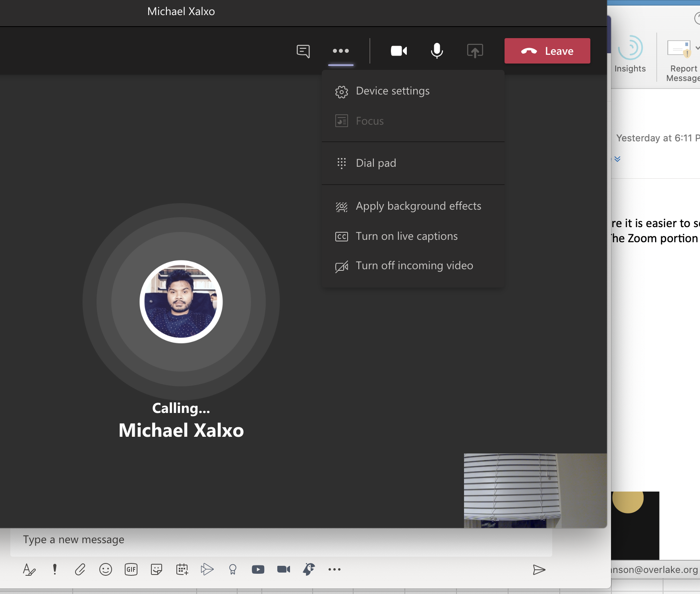Click in the Type a new message box
700x594 pixels.
pos(281,540)
